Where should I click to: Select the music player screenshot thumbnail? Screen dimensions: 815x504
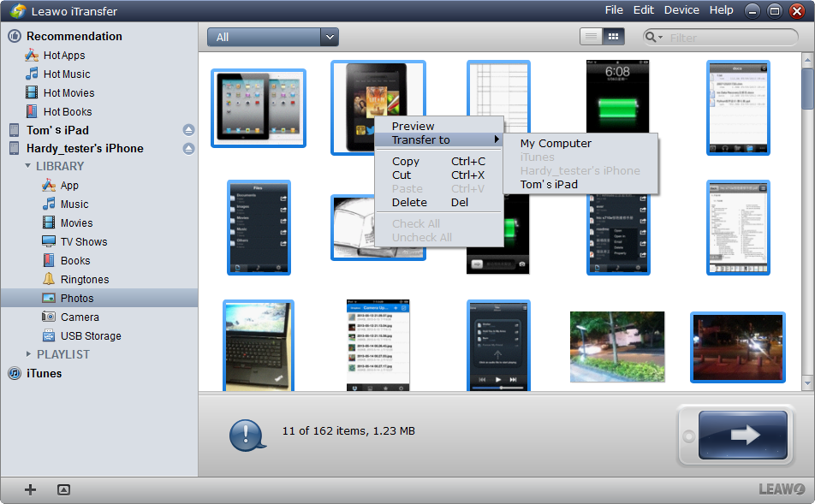point(498,345)
